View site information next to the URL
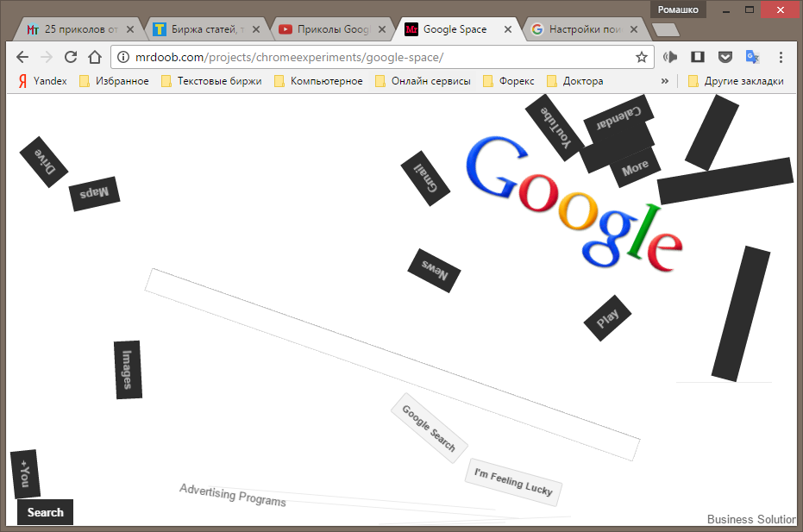This screenshot has height=532, width=803. pos(123,57)
